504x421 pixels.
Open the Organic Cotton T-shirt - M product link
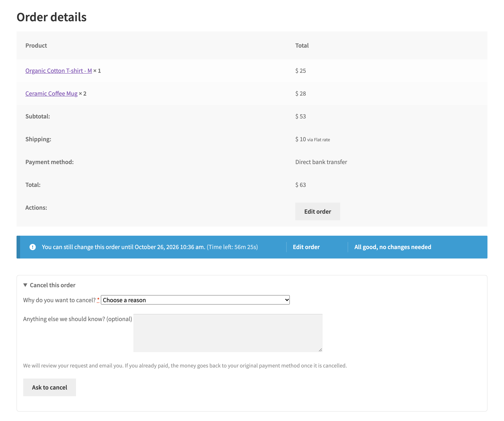click(x=58, y=71)
